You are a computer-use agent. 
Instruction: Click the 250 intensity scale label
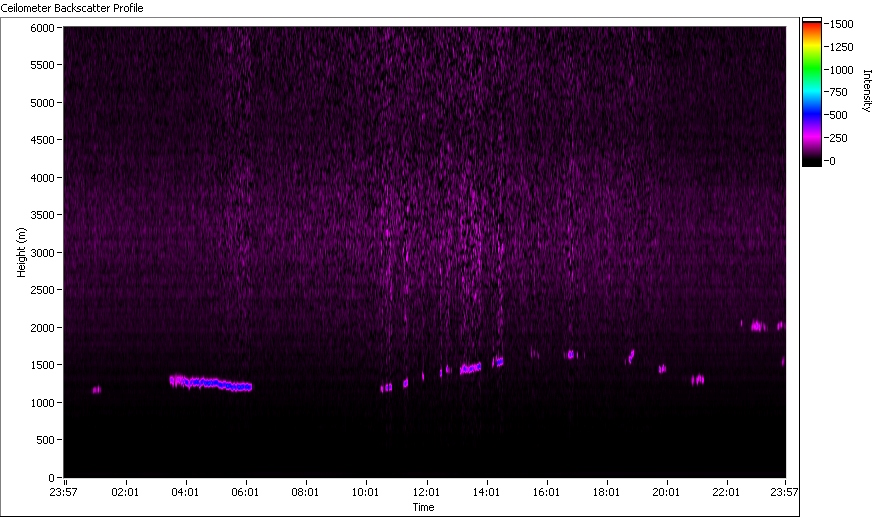click(x=839, y=138)
